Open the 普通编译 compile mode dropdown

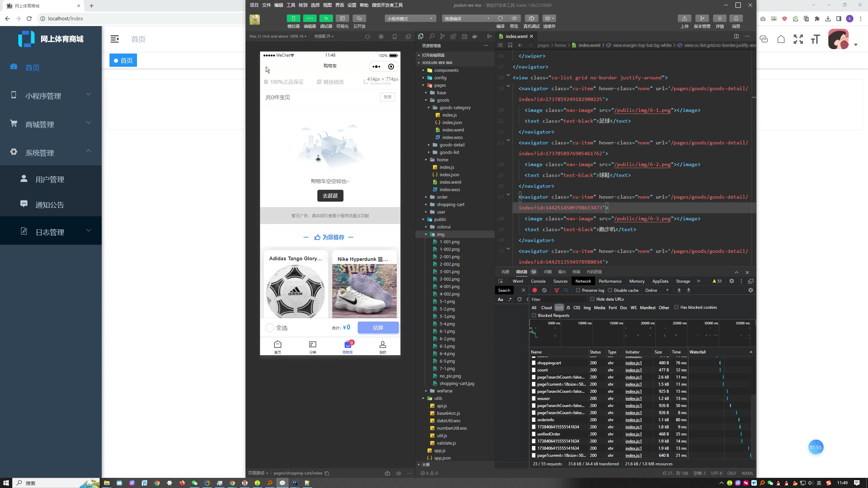tap(467, 19)
